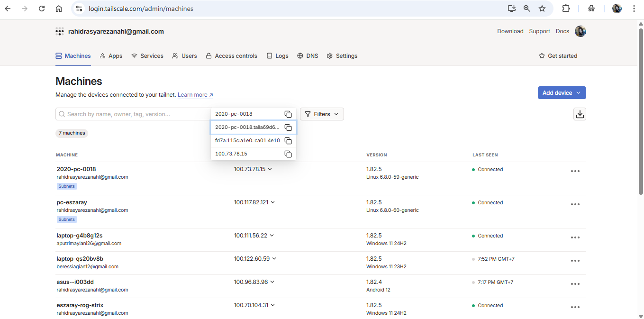
Task: Expand addresses for 100.70.104.31
Action: (x=273, y=305)
